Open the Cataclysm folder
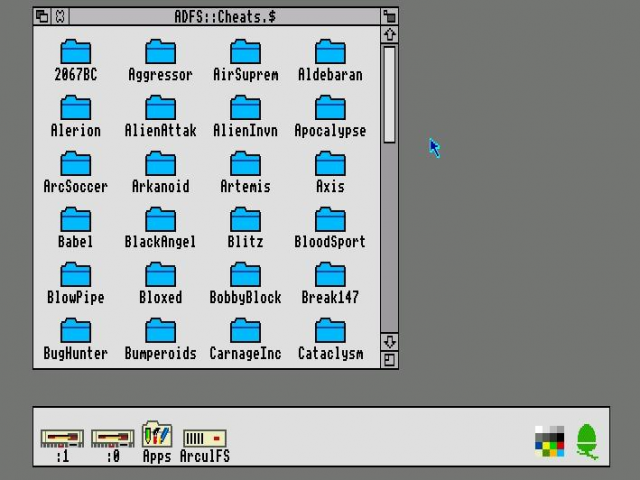 pos(330,331)
